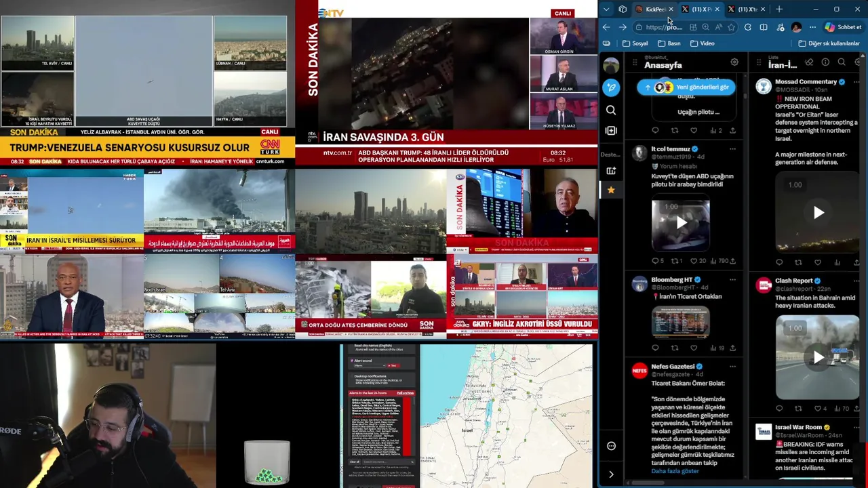868x488 pixels.
Task: Switch to the second (11) X'te browser tab
Action: 746,9
